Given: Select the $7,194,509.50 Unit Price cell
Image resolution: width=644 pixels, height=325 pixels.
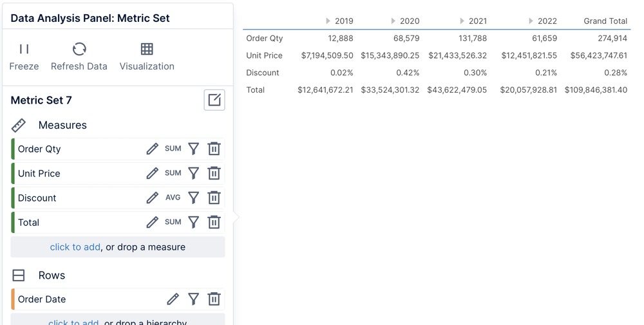Looking at the screenshot, I should point(327,55).
